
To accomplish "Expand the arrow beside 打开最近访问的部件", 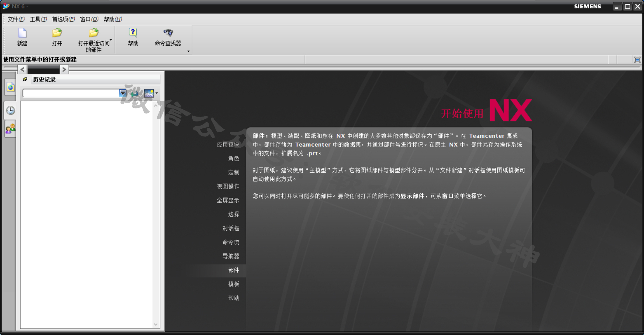I will pyautogui.click(x=111, y=40).
